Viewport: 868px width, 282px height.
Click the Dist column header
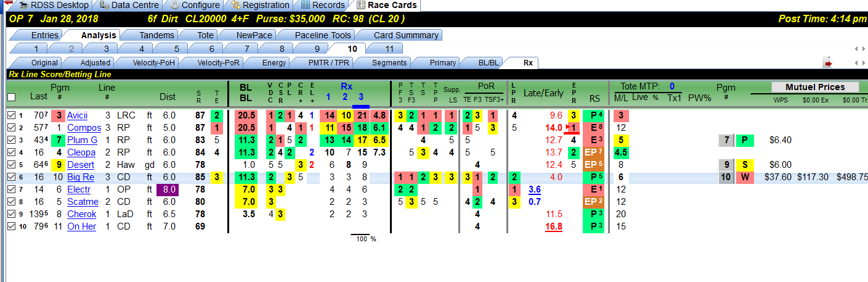[168, 96]
